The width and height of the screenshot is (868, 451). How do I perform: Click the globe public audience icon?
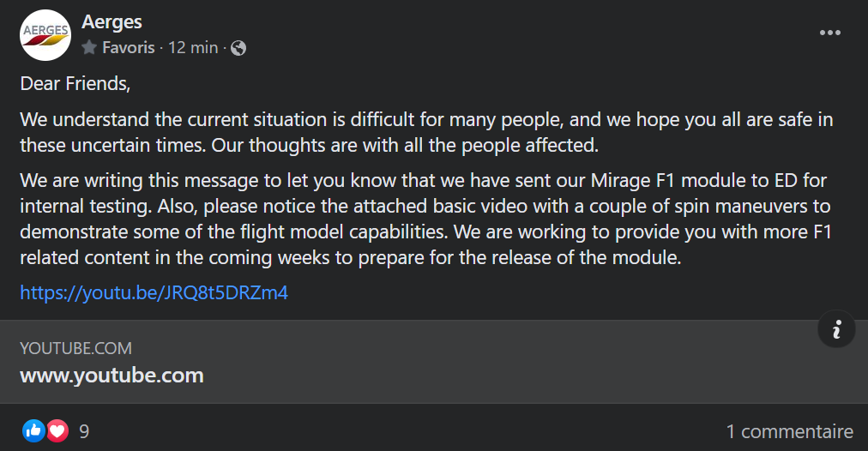coord(238,48)
